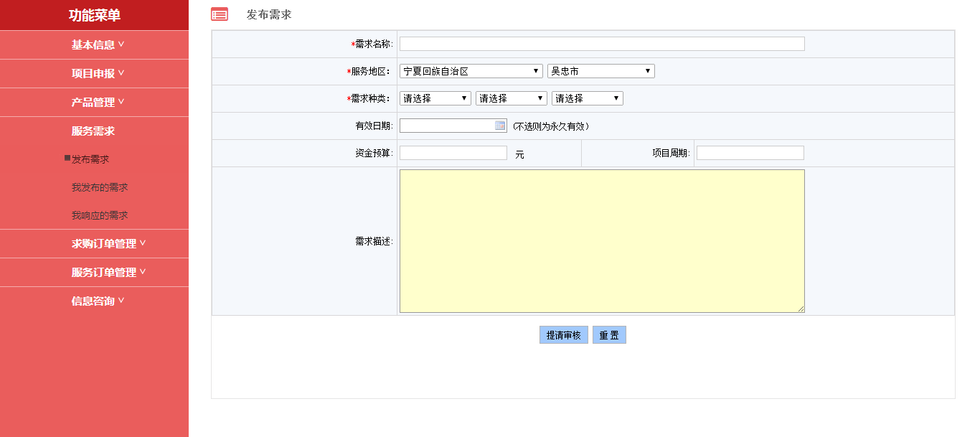This screenshot has height=437, width=980.
Task: Open the city dropdown showing 吴忠市
Action: [600, 71]
